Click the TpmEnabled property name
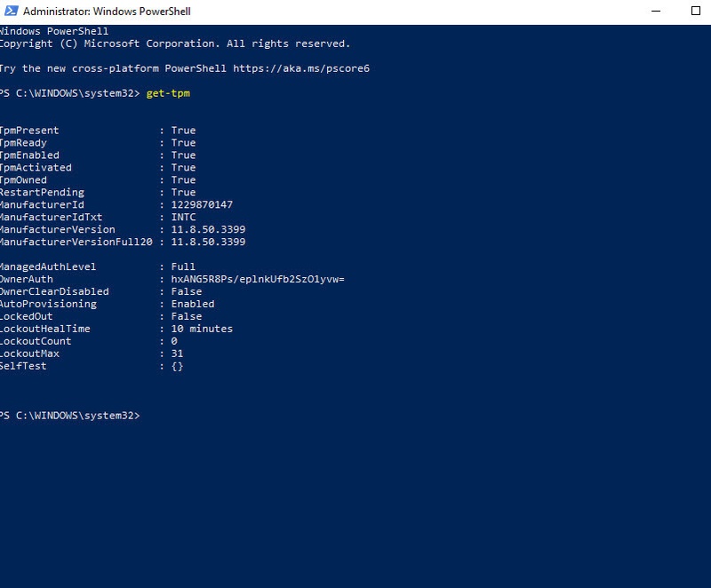 pyautogui.click(x=29, y=155)
